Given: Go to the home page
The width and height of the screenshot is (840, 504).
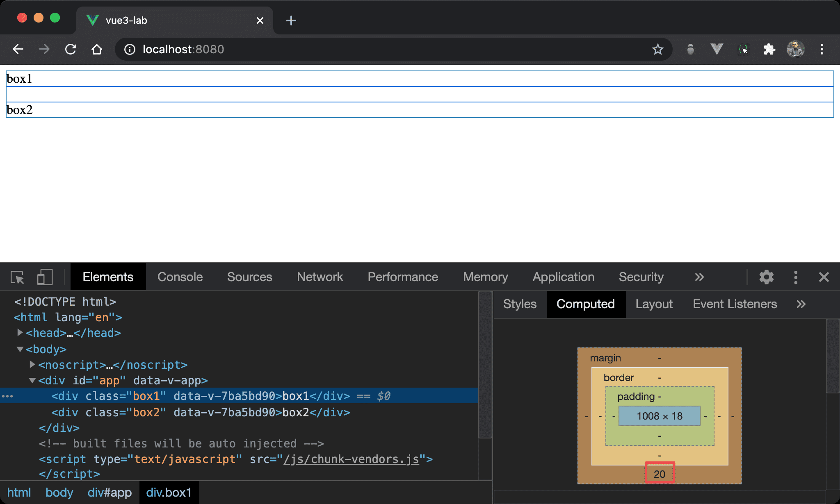Looking at the screenshot, I should click(97, 50).
